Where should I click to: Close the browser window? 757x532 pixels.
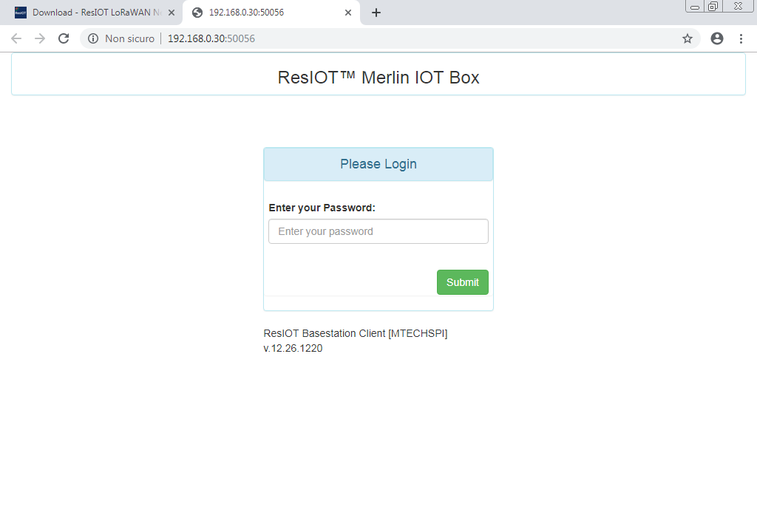pos(737,7)
